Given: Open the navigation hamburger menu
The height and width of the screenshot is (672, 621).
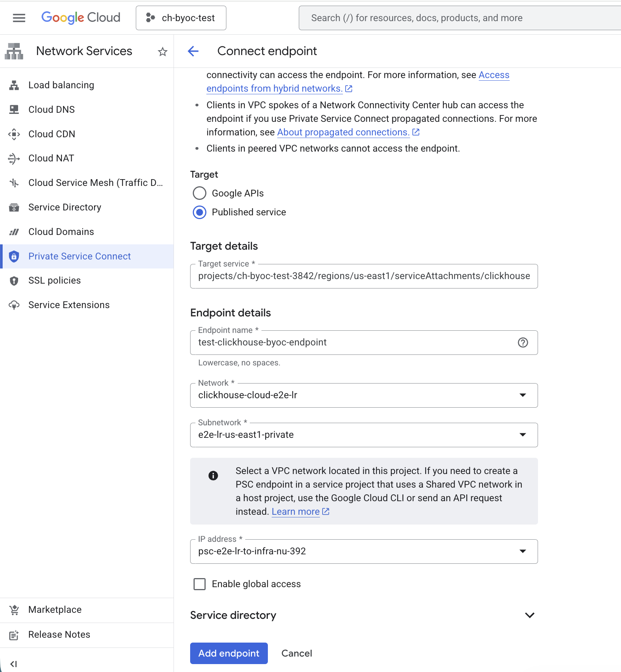Looking at the screenshot, I should point(18,18).
